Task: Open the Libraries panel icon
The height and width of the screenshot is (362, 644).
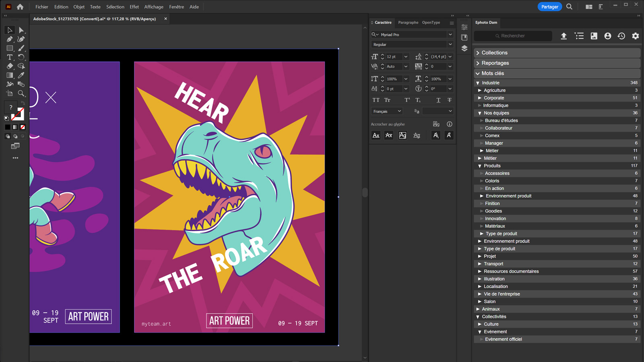Action: coord(464,37)
